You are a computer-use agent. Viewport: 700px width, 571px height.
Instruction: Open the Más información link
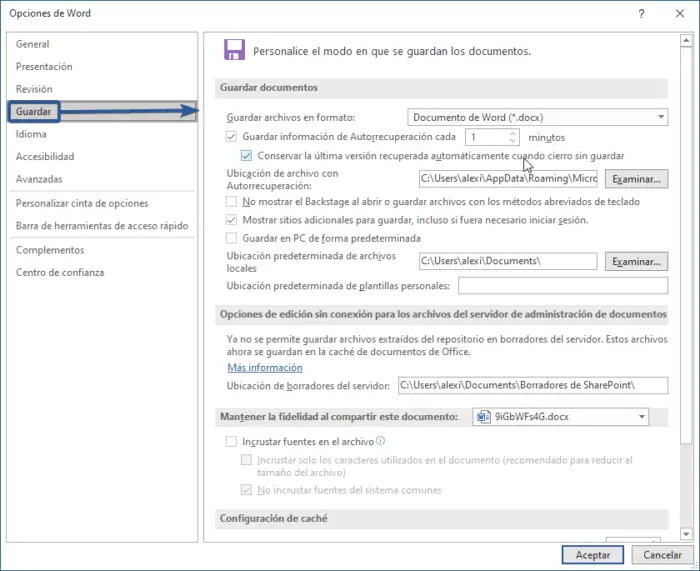(x=265, y=367)
